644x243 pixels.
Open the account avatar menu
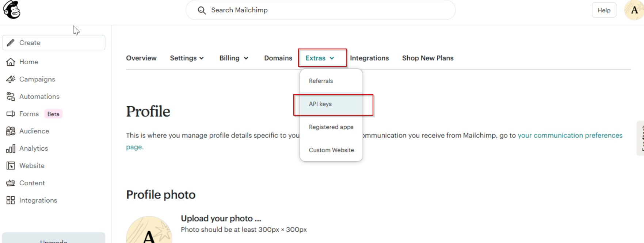point(634,10)
